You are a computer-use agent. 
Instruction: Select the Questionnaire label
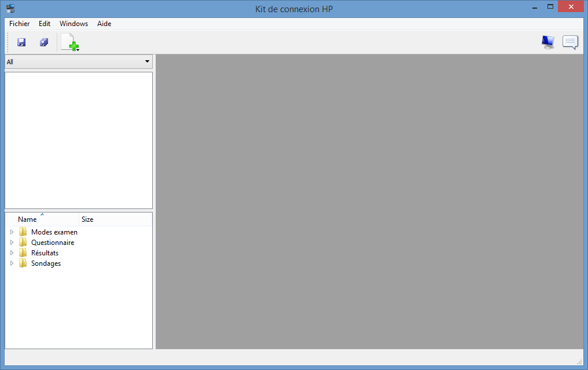pos(53,243)
